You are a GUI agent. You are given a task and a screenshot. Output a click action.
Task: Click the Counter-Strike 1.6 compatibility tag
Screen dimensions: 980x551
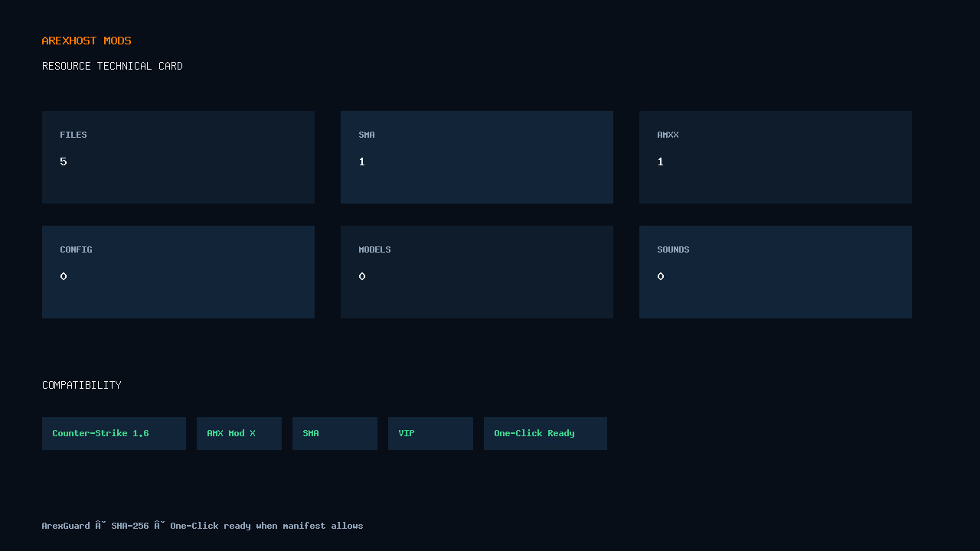coord(114,433)
